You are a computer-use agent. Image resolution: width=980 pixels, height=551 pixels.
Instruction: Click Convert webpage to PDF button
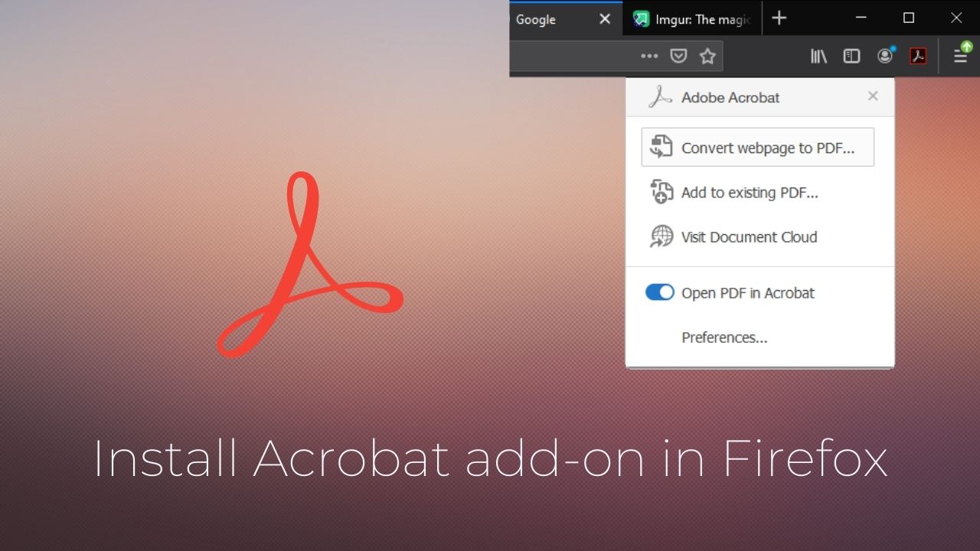758,147
